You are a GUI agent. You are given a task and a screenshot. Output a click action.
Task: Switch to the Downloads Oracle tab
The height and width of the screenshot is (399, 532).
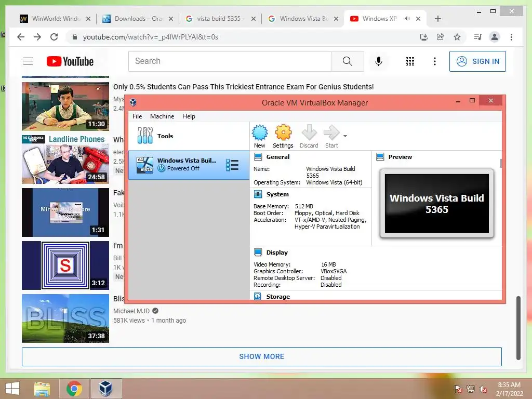tap(138, 19)
